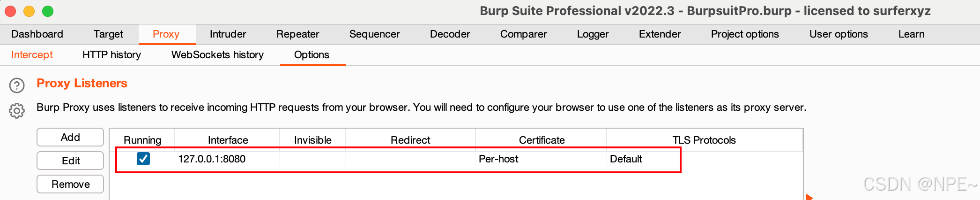
Task: Go to the Intruder tab
Action: (228, 34)
